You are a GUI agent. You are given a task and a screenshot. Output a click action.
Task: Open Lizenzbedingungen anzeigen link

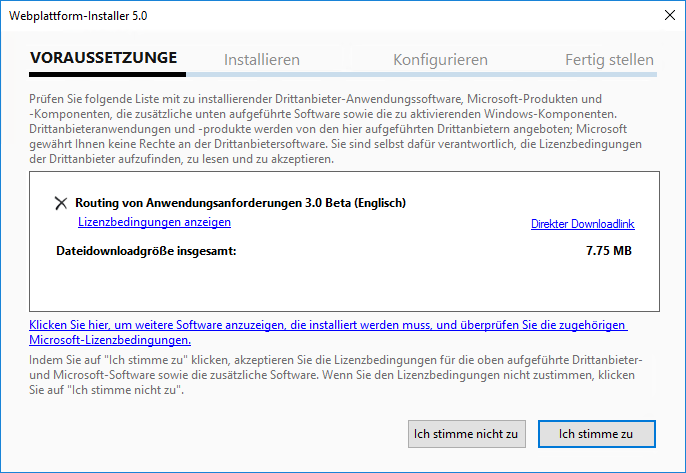tap(154, 222)
